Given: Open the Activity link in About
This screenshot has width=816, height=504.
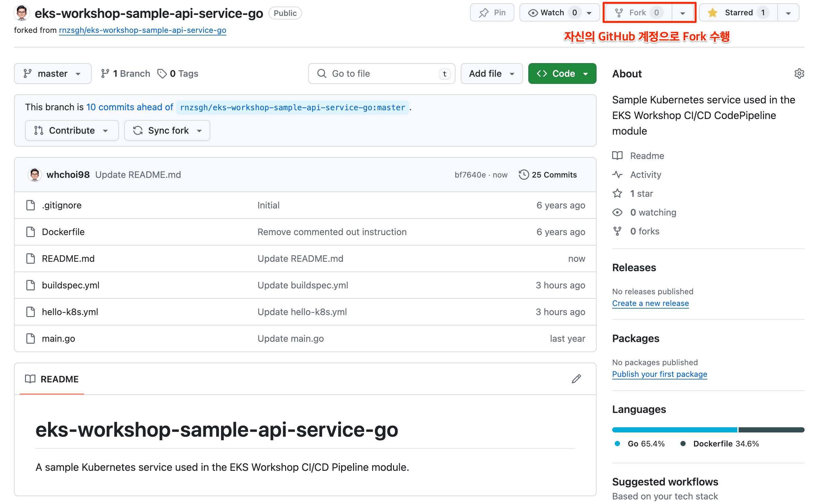Looking at the screenshot, I should click(x=637, y=175).
